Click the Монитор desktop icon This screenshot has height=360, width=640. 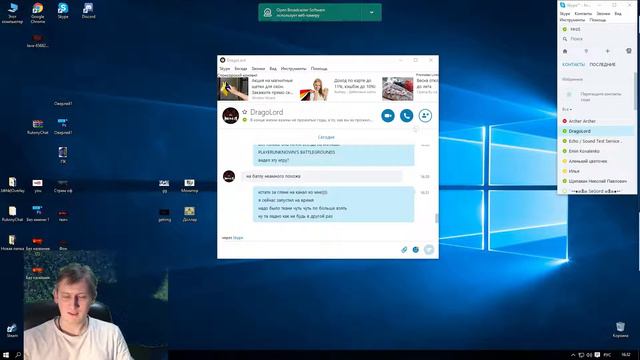click(189, 185)
